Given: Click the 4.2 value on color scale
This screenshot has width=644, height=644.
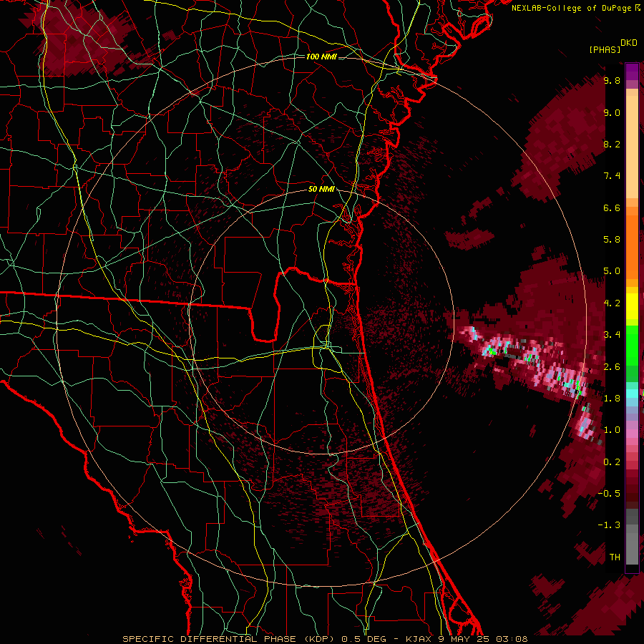Looking at the screenshot, I should 612,303.
